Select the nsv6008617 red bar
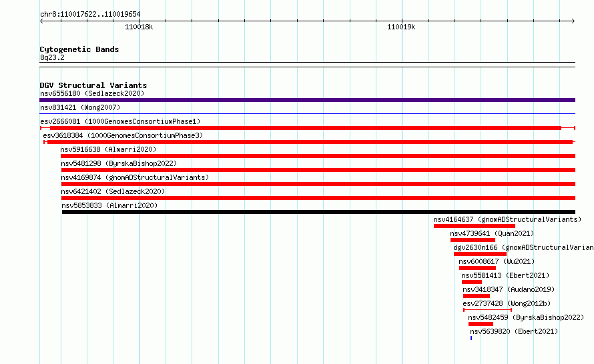This screenshot has width=594, height=364. tap(477, 268)
